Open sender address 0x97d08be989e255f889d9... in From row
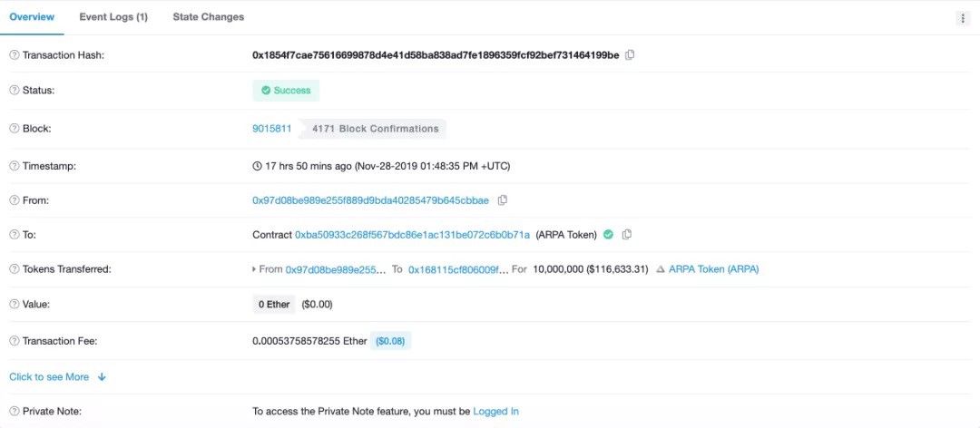 point(370,199)
